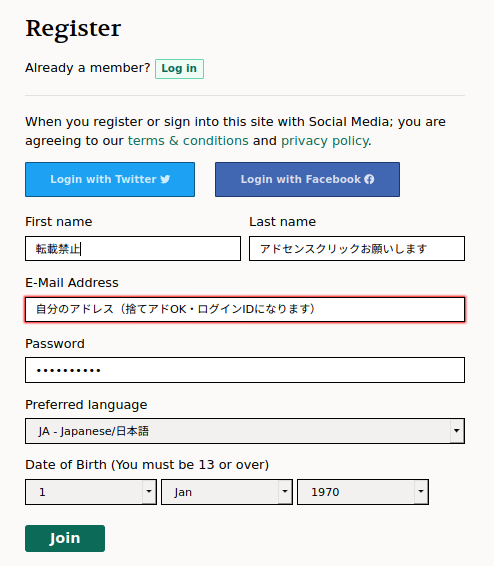Click the First name label text
The height and width of the screenshot is (566, 494).
[x=59, y=222]
